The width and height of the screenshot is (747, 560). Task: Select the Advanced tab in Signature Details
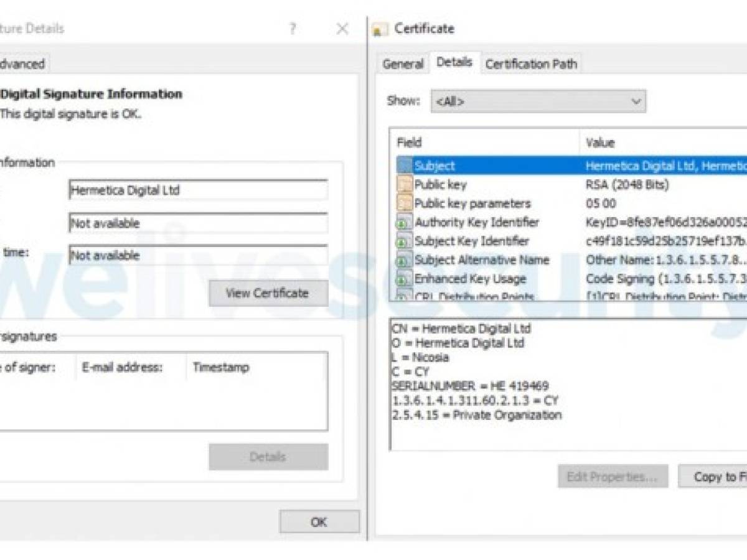point(23,63)
